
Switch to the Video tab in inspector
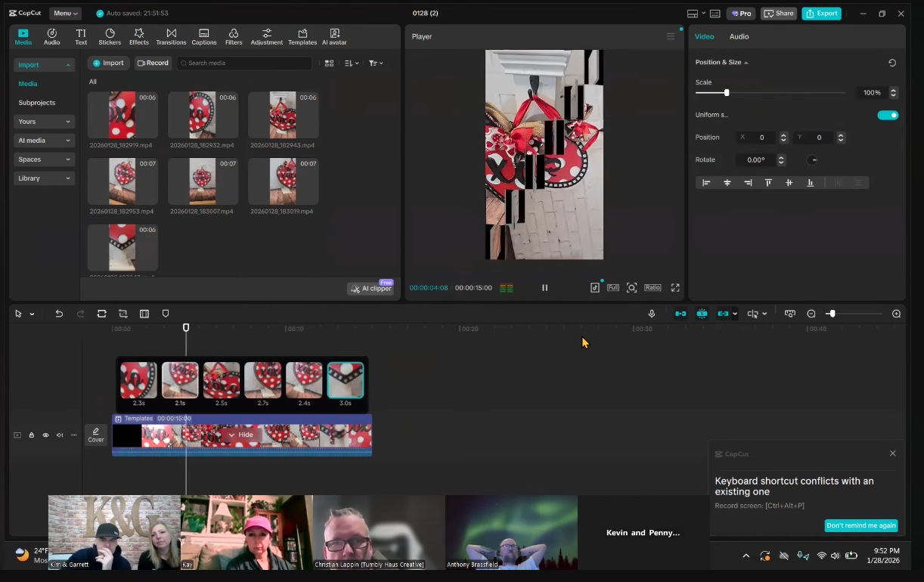click(x=704, y=36)
